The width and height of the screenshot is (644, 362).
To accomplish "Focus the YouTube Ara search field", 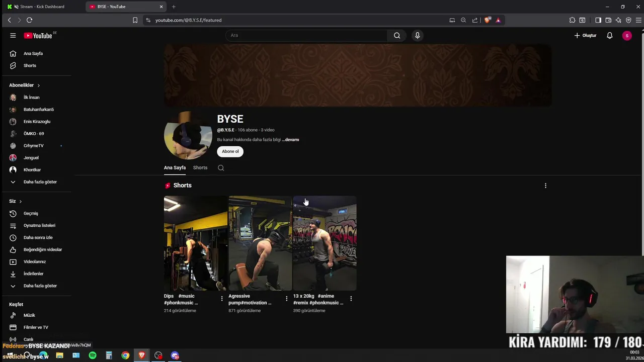I will (306, 35).
